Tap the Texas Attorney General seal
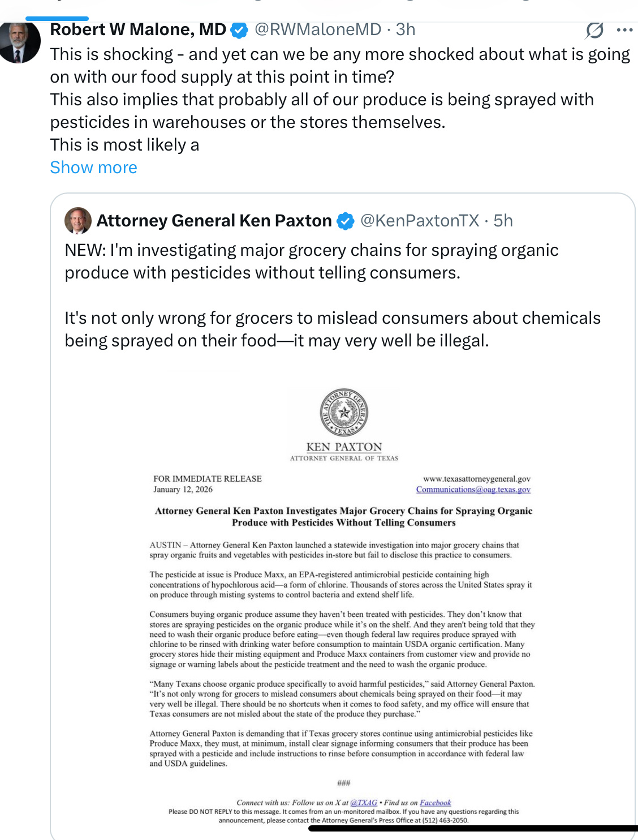Viewport: 638px width, 840px height. 344,412
